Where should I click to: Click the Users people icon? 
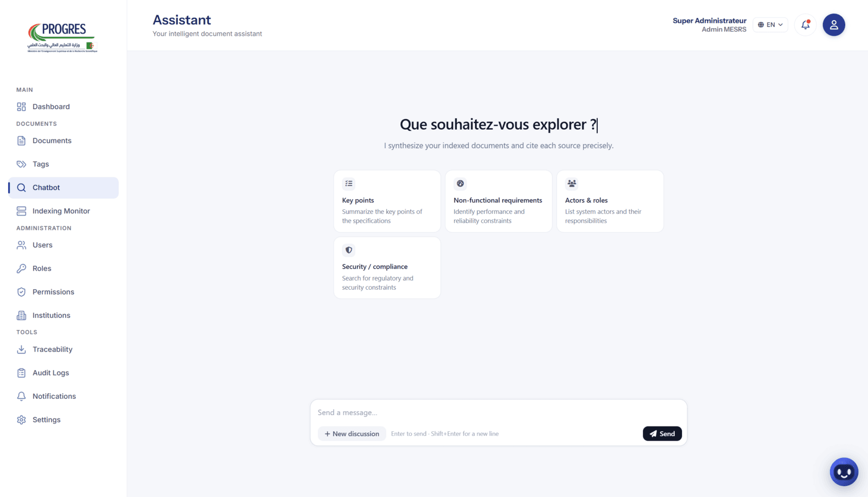(21, 245)
